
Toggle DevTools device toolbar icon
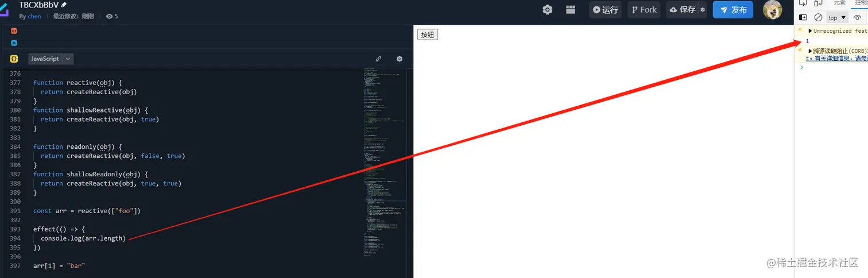(x=818, y=3)
